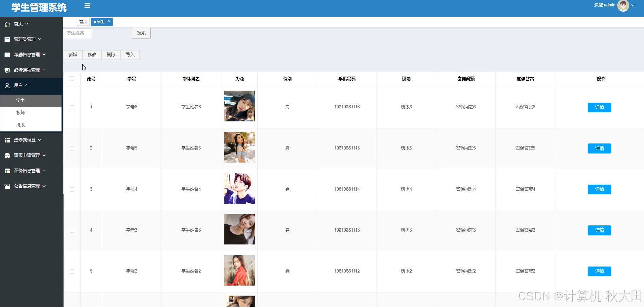The height and width of the screenshot is (307, 644).
Task: Click the 手机号码 column header
Action: (347, 79)
